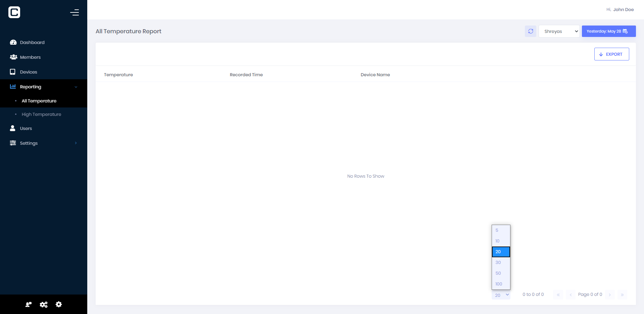Open the support chat icon at sidebar bottom
The image size is (644, 314).
coord(28,304)
